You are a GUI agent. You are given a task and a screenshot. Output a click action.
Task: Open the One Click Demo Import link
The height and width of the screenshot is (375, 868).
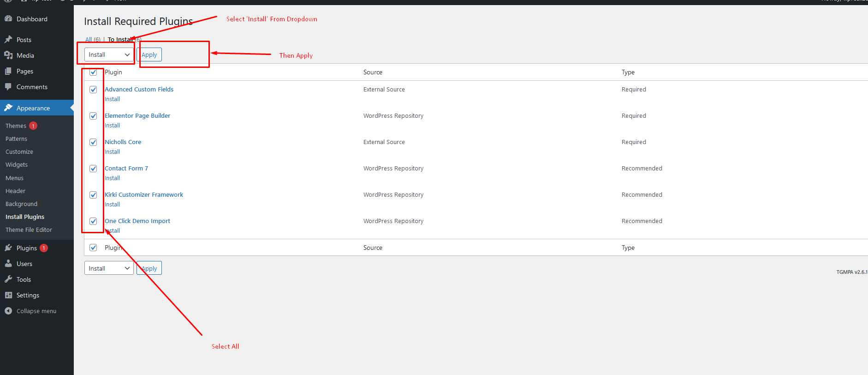[x=137, y=221]
